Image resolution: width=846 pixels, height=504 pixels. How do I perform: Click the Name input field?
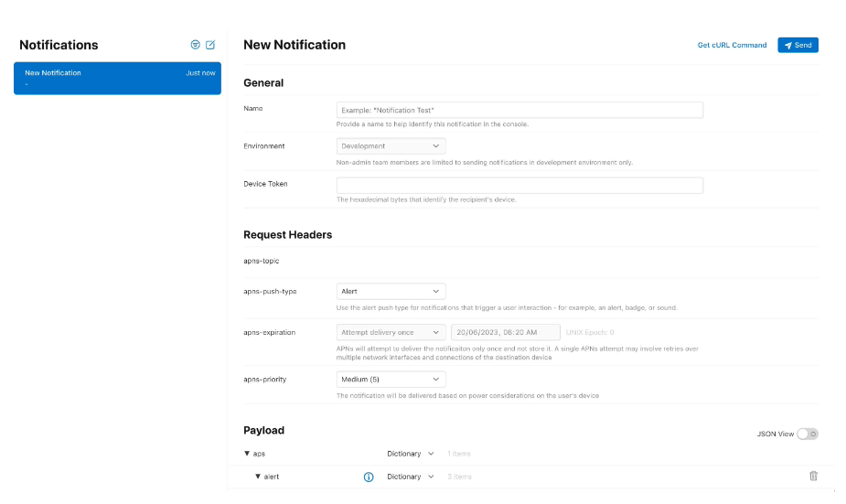point(519,110)
